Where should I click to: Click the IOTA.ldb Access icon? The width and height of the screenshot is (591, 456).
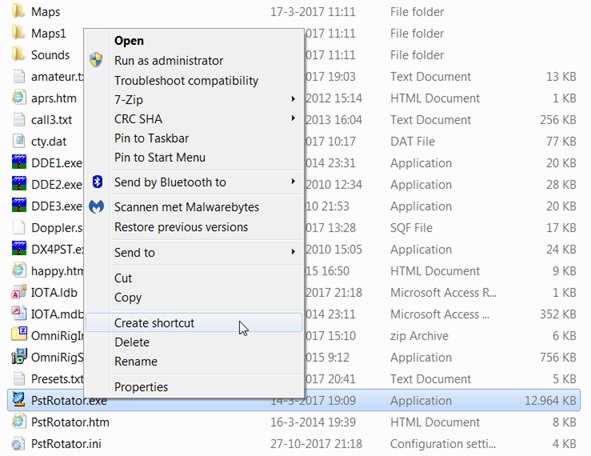pos(19,292)
